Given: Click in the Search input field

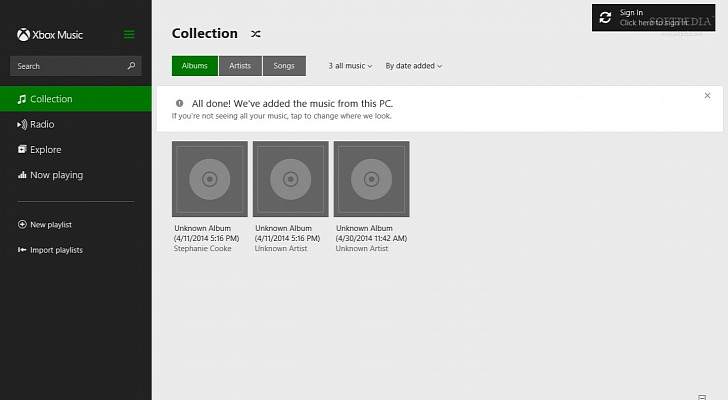Looking at the screenshot, I should click(65, 66).
